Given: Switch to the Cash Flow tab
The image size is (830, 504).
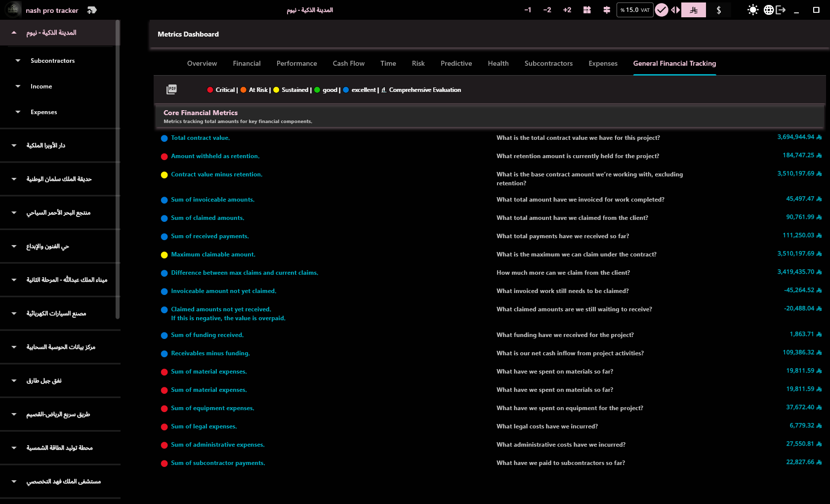Looking at the screenshot, I should point(349,63).
